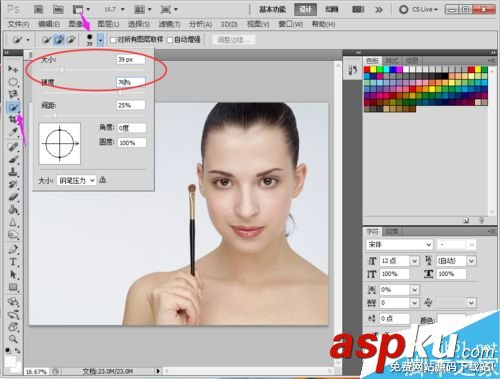The width and height of the screenshot is (500, 379).
Task: Create new swatch in Swatches panel
Action: click(x=467, y=220)
